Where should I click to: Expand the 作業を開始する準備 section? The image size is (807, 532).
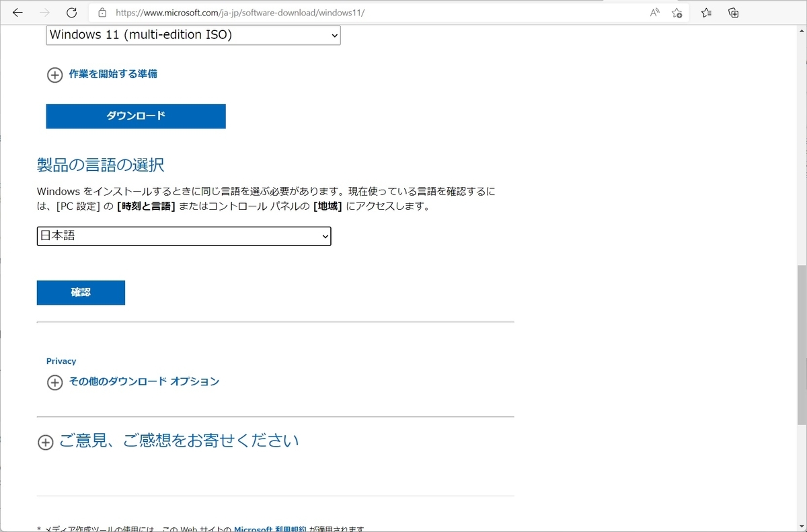55,75
